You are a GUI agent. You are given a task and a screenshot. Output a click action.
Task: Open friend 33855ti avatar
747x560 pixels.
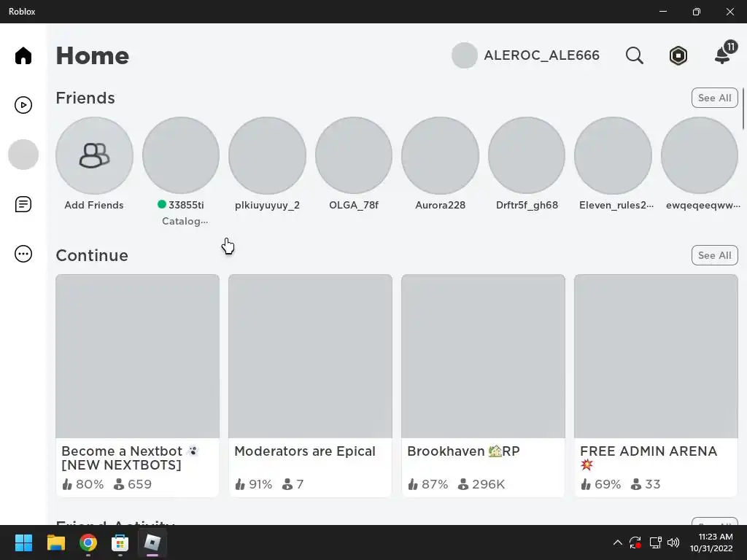(x=181, y=155)
